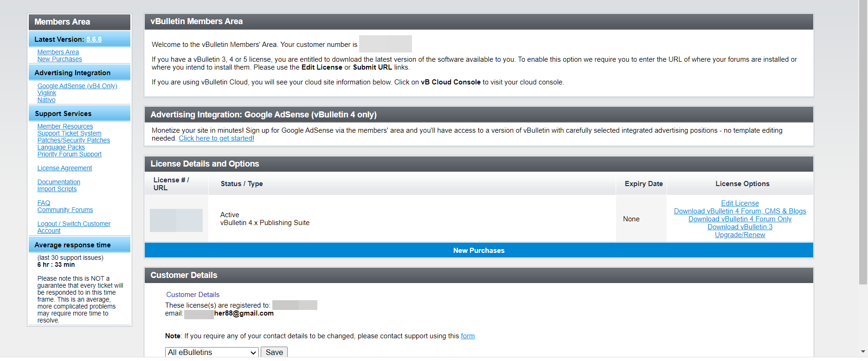Open Google AdSense (vB4 Only) link
The height and width of the screenshot is (361, 868).
77,86
